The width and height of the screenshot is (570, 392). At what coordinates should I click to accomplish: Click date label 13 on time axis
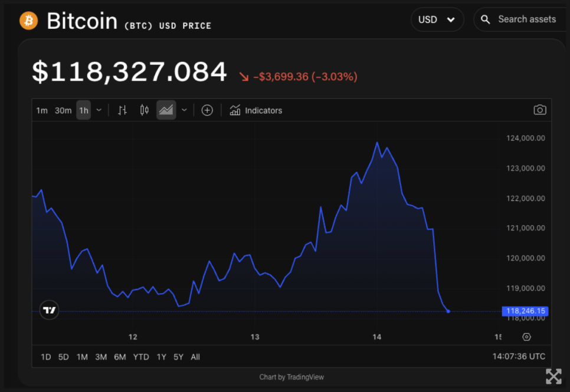click(x=255, y=337)
